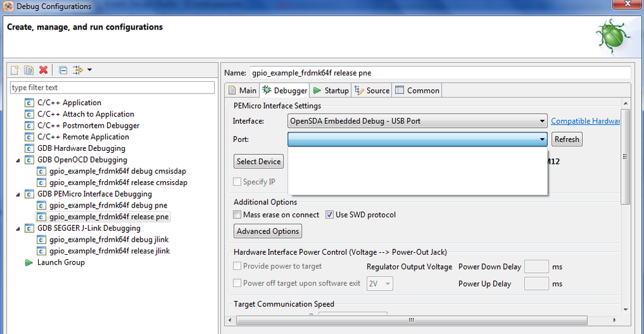Click the vertical scrollbar thumb
644x334 pixels.
(x=625, y=157)
